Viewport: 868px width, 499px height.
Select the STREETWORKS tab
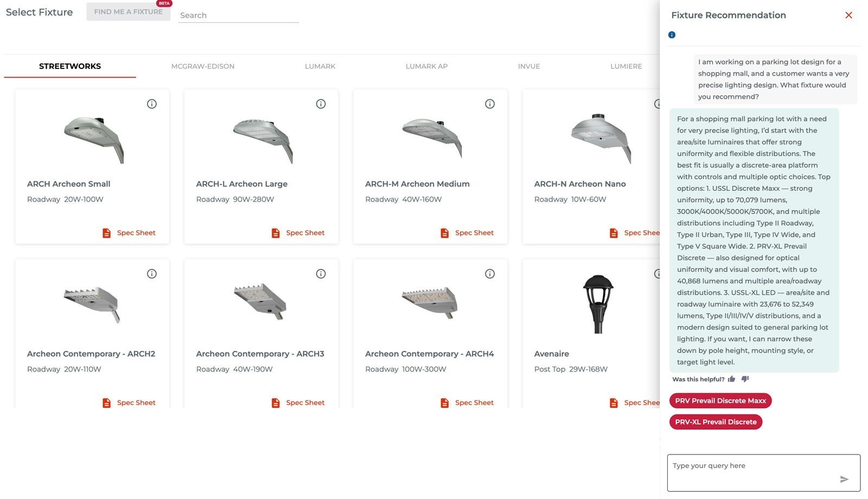pos(70,66)
